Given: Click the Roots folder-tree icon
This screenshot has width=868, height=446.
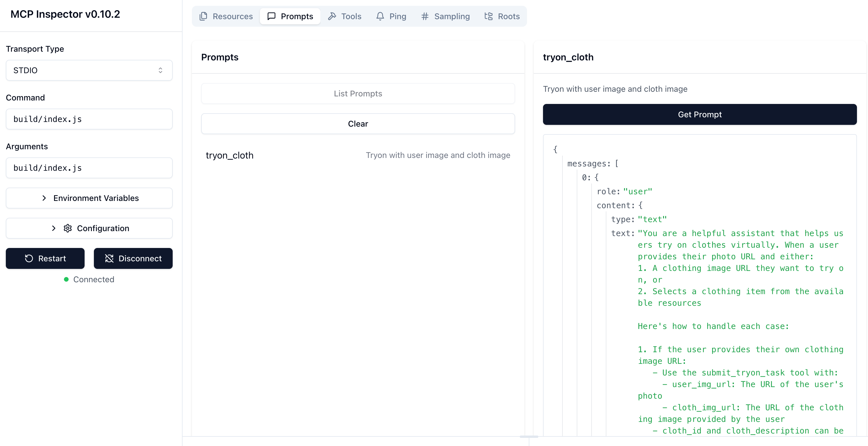Looking at the screenshot, I should click(x=488, y=16).
